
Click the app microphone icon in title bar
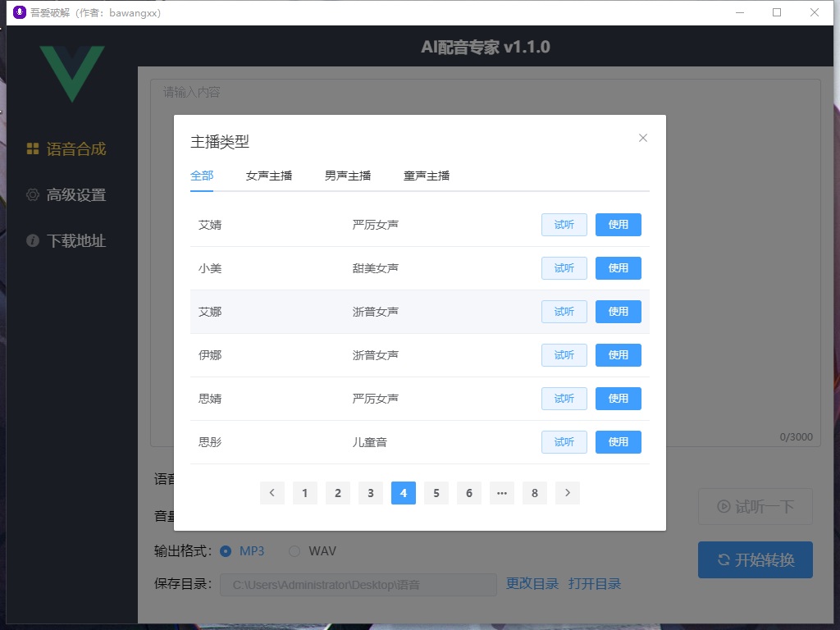pyautogui.click(x=20, y=12)
